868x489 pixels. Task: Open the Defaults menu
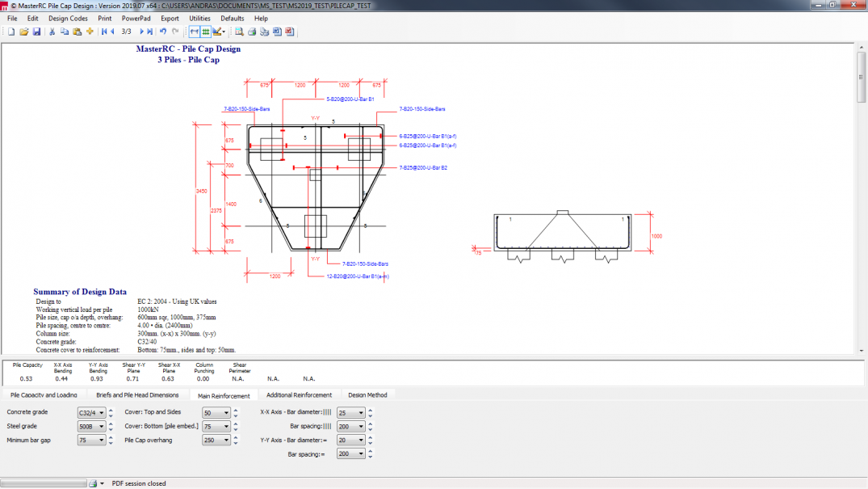coord(233,19)
